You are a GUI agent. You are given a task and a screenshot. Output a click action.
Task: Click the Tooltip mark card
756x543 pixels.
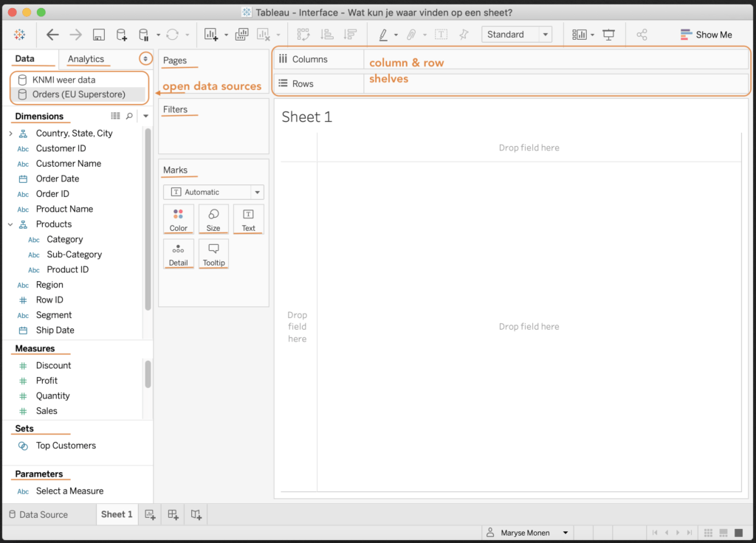pos(213,254)
